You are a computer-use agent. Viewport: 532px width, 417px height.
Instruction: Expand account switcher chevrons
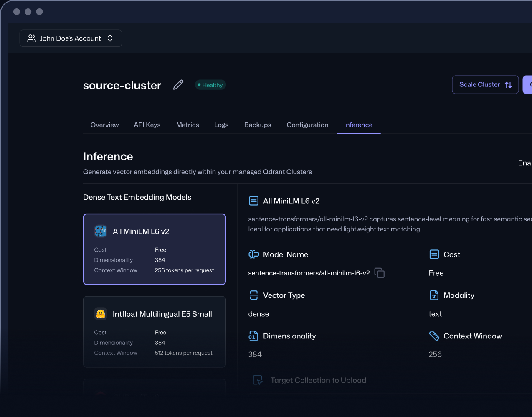click(110, 38)
